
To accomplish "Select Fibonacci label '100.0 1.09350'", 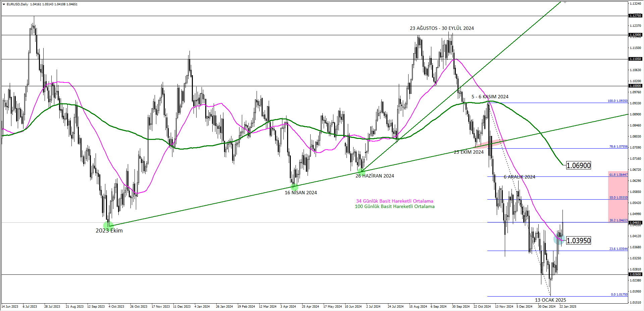I will click(x=618, y=101).
